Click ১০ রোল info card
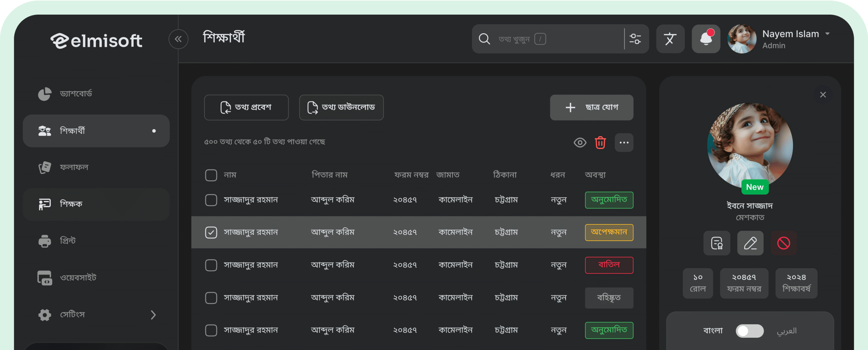The width and height of the screenshot is (868, 350). 698,283
